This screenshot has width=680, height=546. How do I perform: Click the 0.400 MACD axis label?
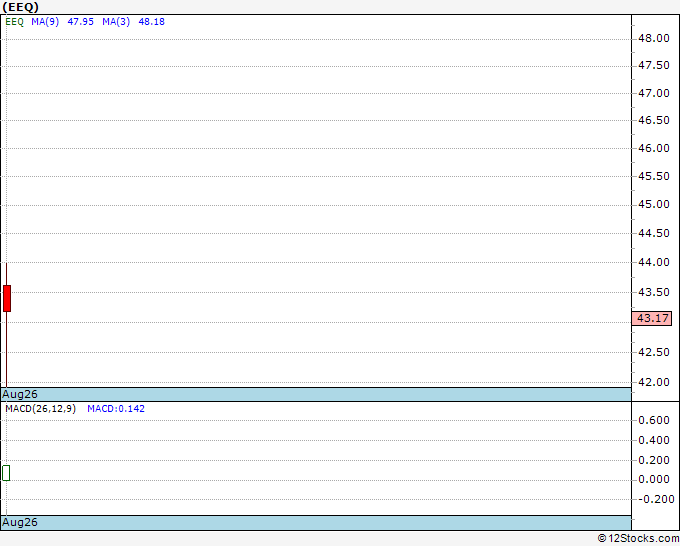[x=654, y=440]
